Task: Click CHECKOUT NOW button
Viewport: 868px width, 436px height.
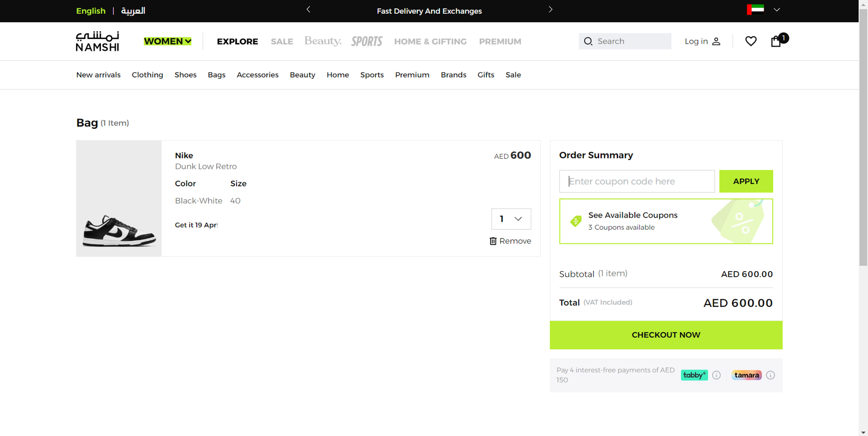Action: coord(666,335)
